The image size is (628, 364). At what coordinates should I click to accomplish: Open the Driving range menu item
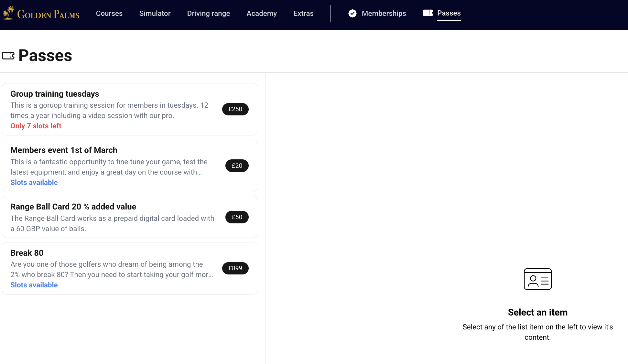point(208,13)
